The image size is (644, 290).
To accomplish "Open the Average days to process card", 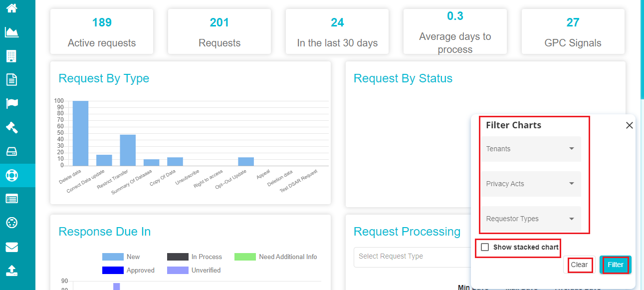I will coord(455,31).
